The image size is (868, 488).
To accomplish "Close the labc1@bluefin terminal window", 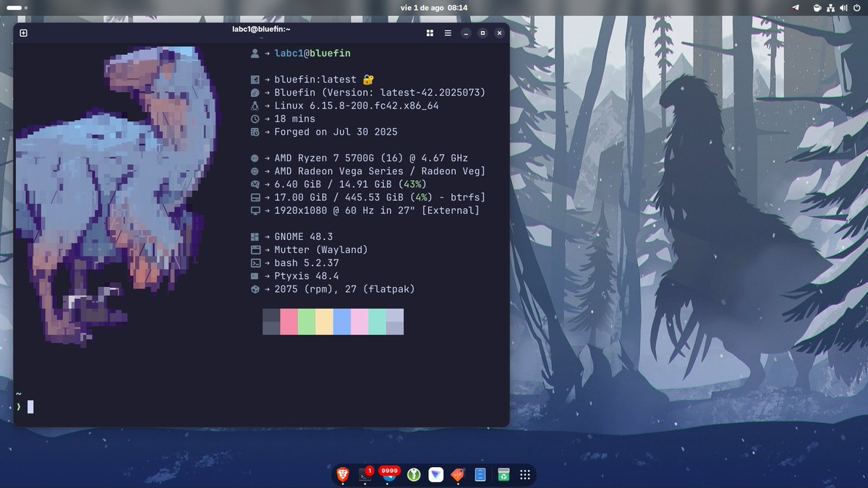I will coord(501,33).
